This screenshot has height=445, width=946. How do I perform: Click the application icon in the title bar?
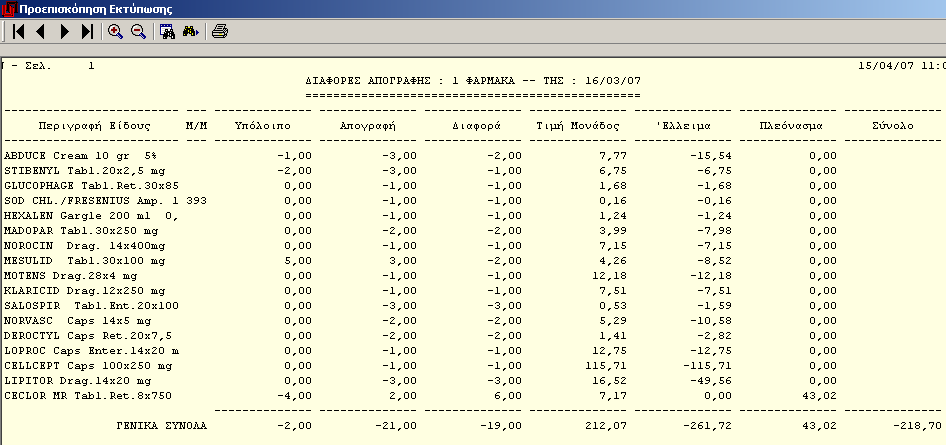point(8,9)
